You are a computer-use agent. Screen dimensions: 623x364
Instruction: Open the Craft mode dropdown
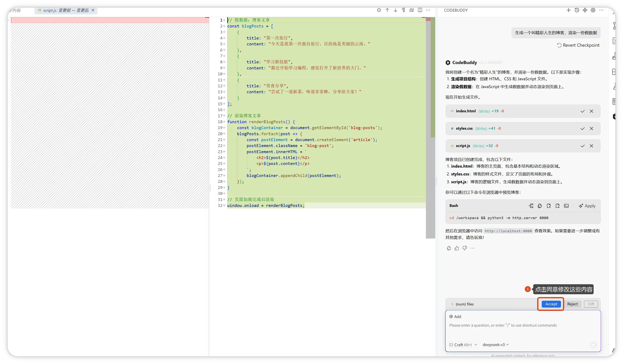[x=463, y=345]
